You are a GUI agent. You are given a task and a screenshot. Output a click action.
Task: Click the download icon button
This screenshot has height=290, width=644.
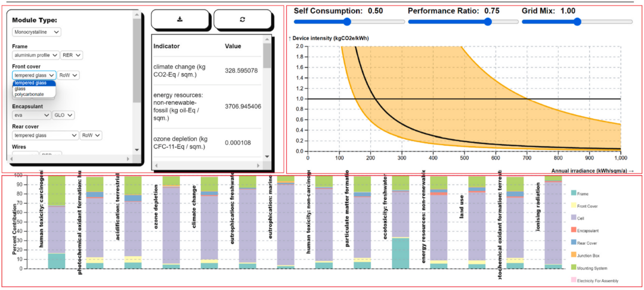[179, 20]
